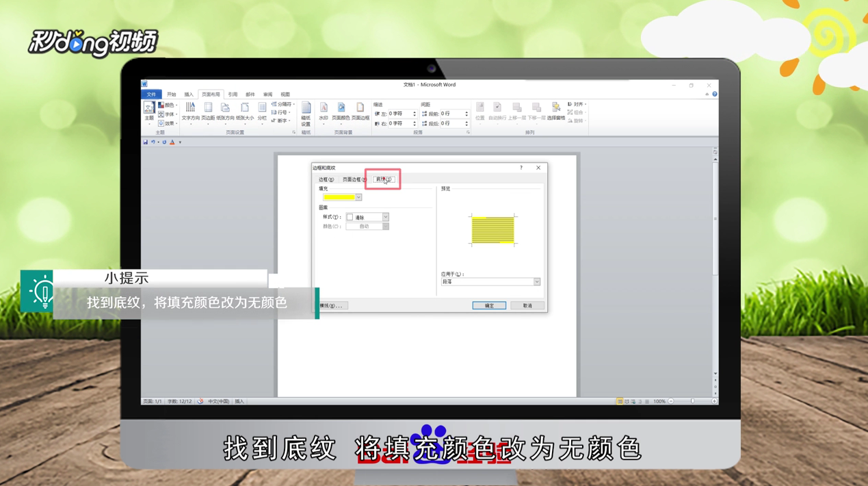Image resolution: width=868 pixels, height=486 pixels.
Task: Open the 填充 fill color dropdown
Action: tap(358, 197)
